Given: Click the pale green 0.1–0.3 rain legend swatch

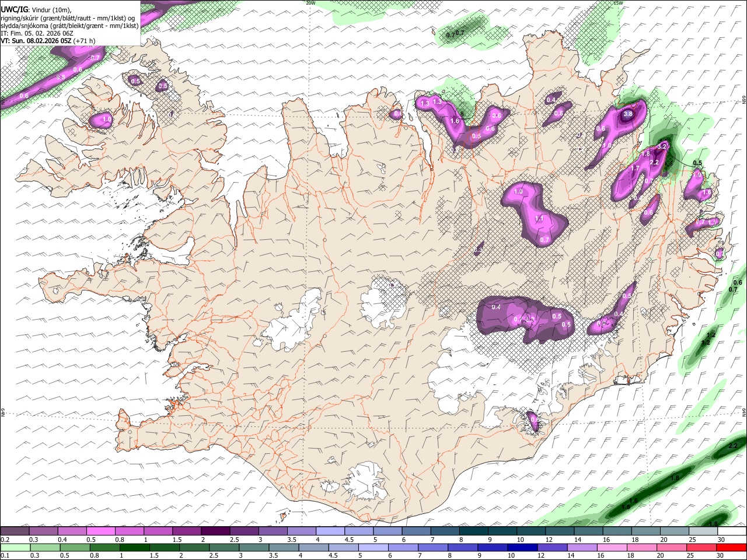Looking at the screenshot, I should click(x=16, y=547).
